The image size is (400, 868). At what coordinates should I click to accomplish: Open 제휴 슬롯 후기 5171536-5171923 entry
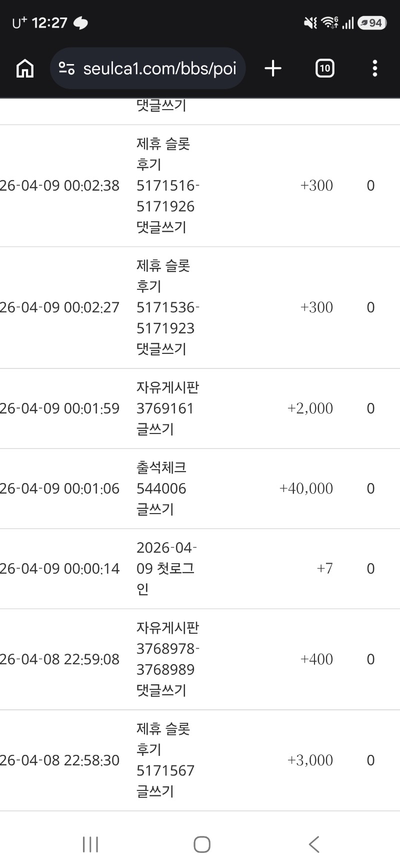tap(167, 307)
